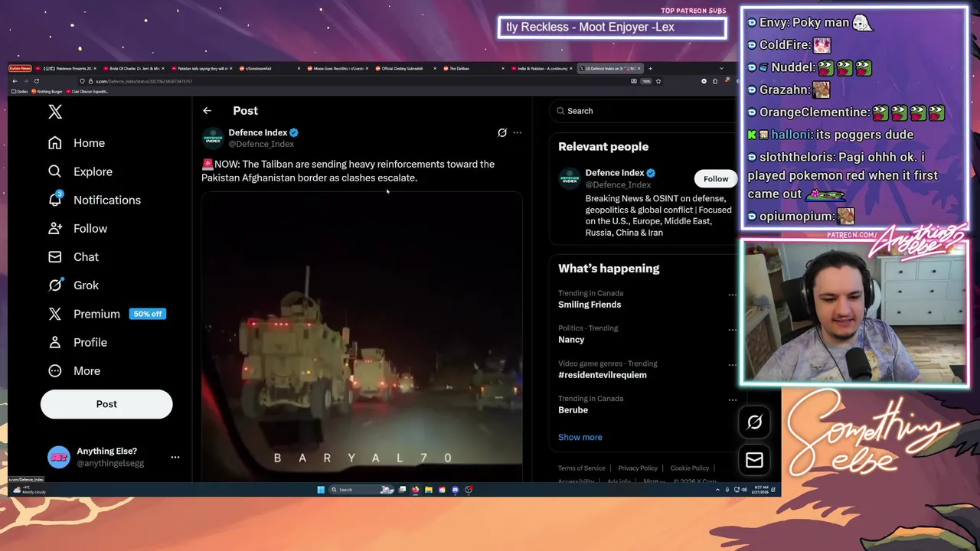The width and height of the screenshot is (980, 551).
Task: Open File Explorer from the taskbar
Action: click(x=429, y=490)
